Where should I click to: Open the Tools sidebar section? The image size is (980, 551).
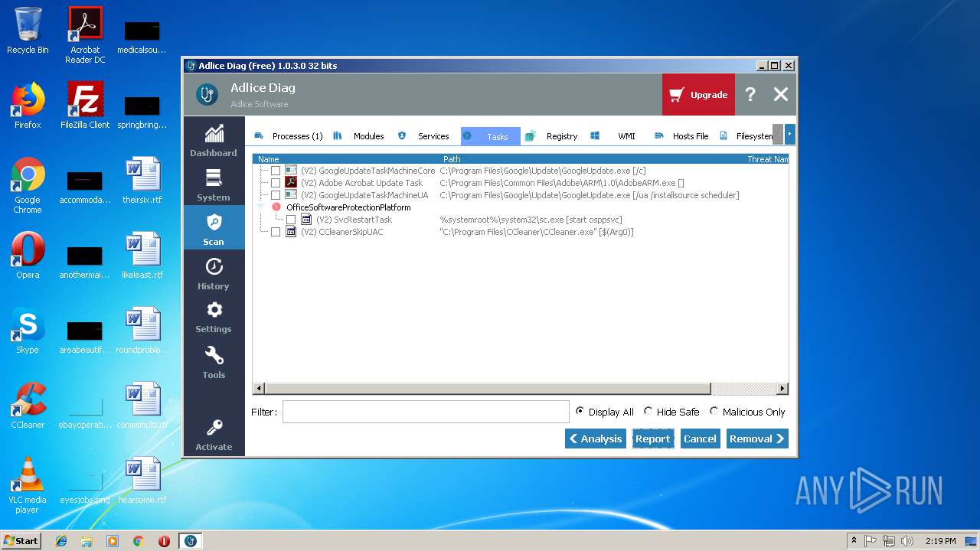click(214, 361)
